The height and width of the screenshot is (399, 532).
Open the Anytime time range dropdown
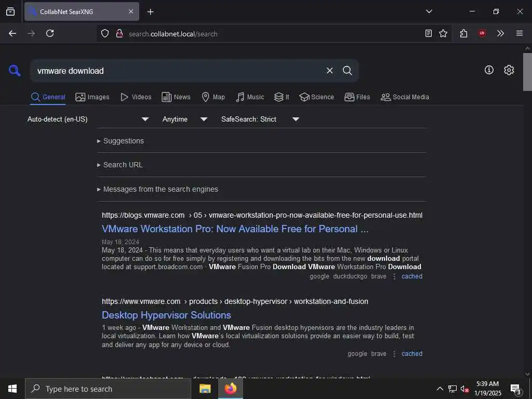[184, 119]
